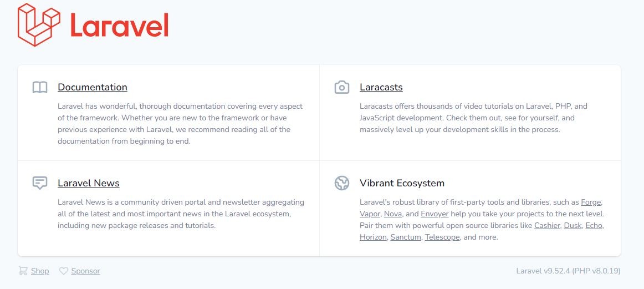Open the Envoyer link
This screenshot has height=289, width=644.
435,214
